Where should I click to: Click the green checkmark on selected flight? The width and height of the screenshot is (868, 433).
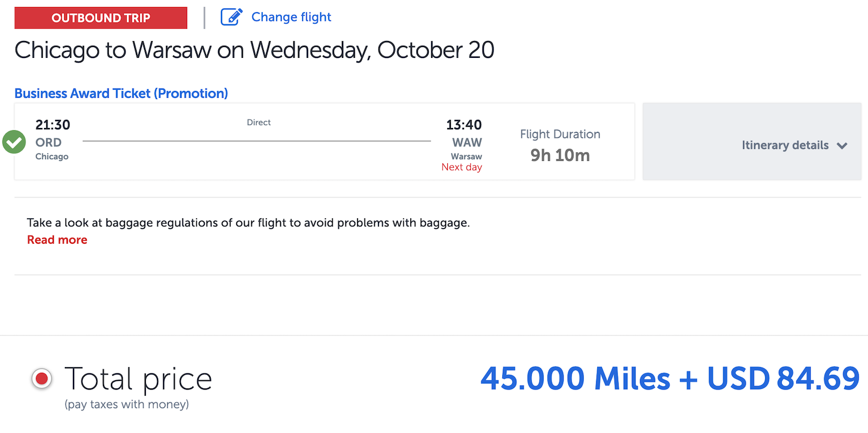tap(14, 141)
